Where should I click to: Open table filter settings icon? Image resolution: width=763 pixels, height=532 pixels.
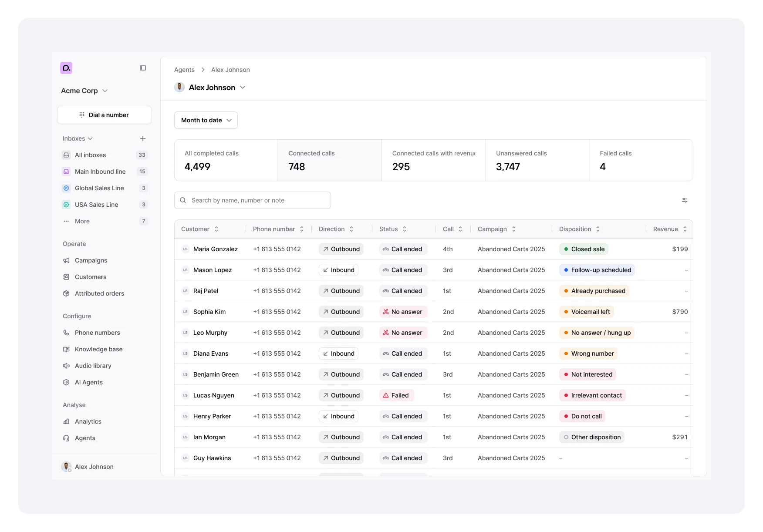pos(685,200)
